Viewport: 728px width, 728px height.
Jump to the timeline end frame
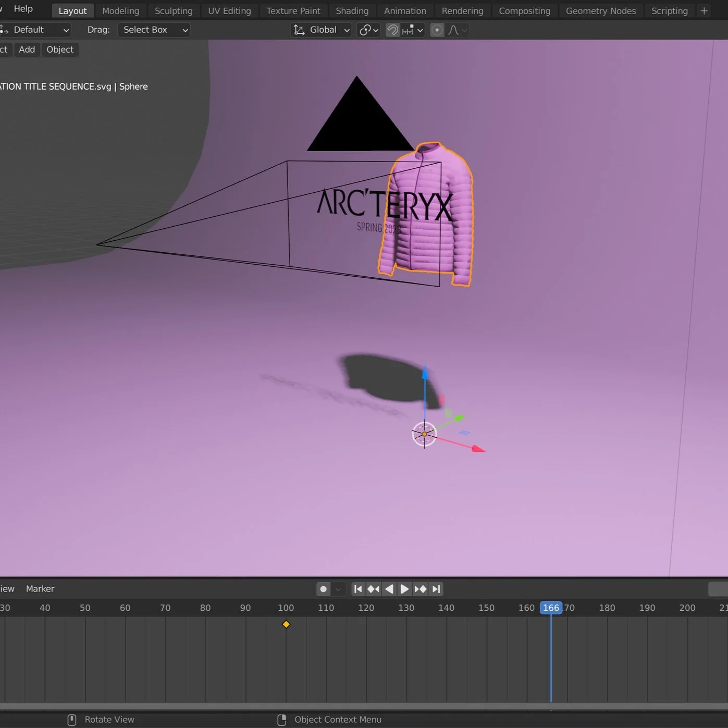pos(437,589)
